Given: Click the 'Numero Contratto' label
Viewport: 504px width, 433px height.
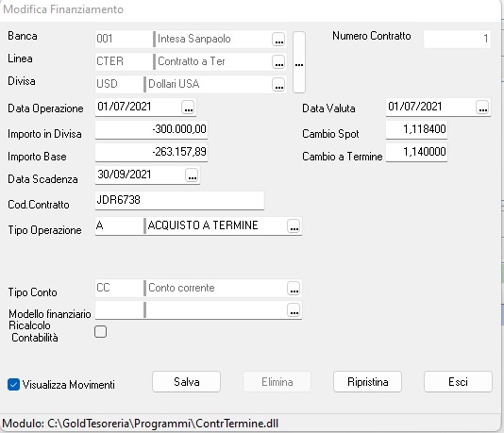Looking at the screenshot, I should [x=372, y=36].
